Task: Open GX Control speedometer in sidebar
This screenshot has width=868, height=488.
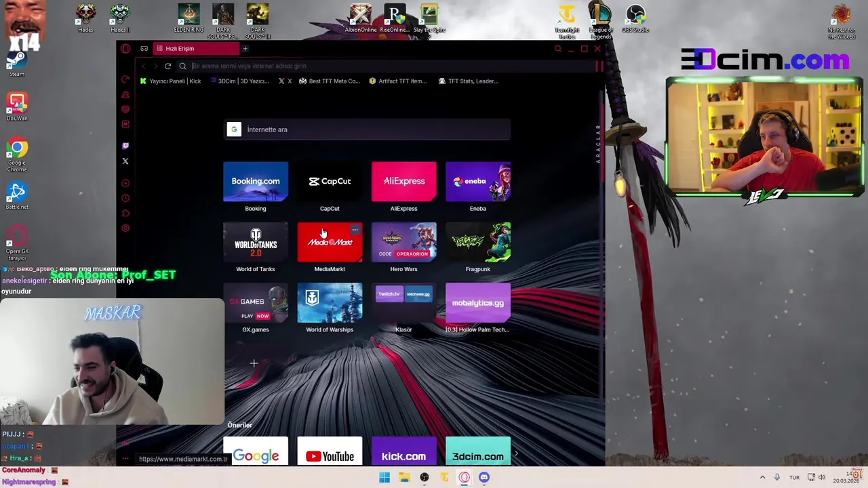Action: (x=125, y=80)
